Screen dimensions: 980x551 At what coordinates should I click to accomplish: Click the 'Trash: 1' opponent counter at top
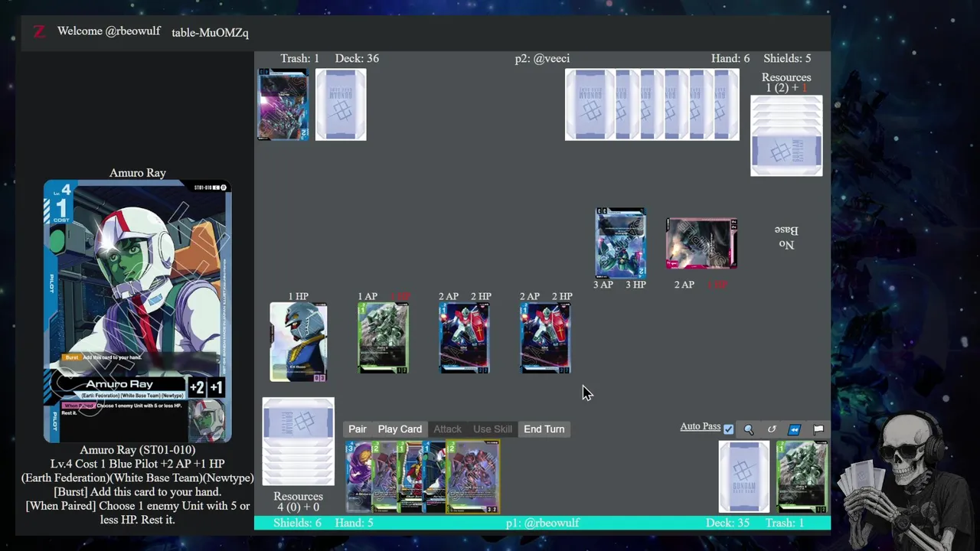coord(299,58)
